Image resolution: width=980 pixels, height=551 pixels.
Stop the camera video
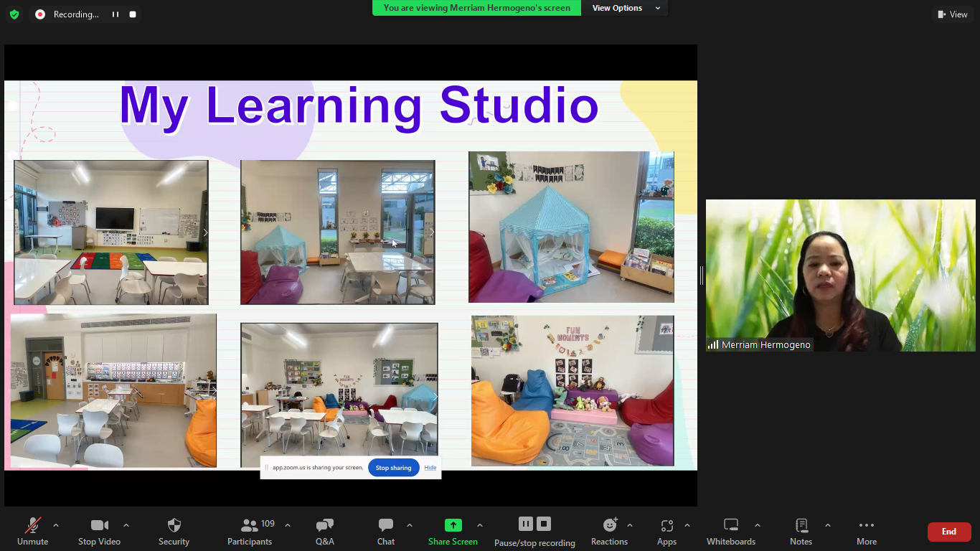tap(99, 531)
